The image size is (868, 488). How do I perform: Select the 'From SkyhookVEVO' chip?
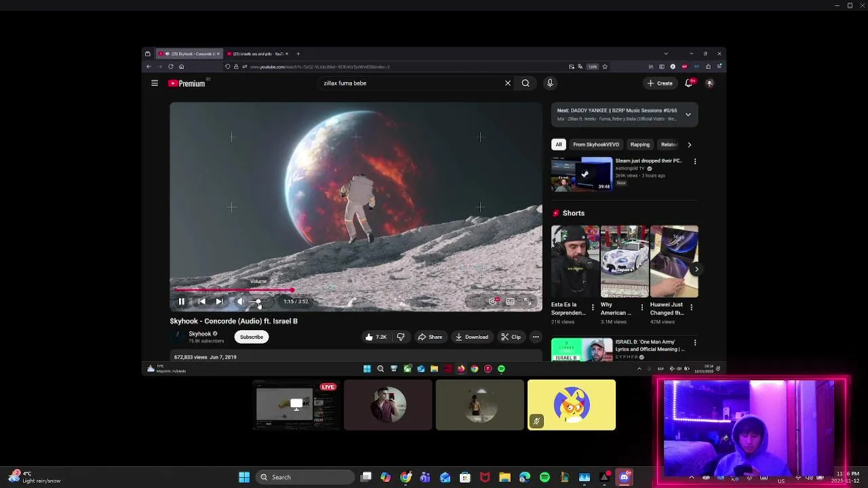(596, 144)
